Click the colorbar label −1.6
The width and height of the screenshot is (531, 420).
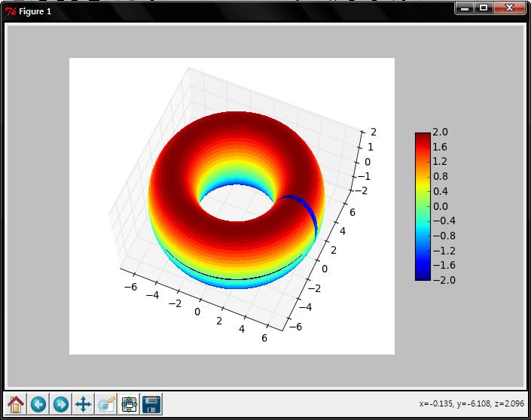(444, 265)
